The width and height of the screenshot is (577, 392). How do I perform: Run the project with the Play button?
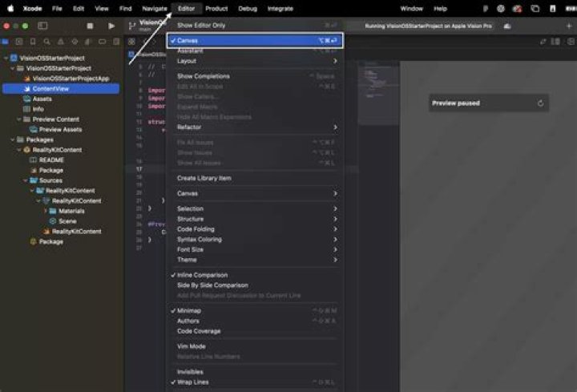[111, 26]
